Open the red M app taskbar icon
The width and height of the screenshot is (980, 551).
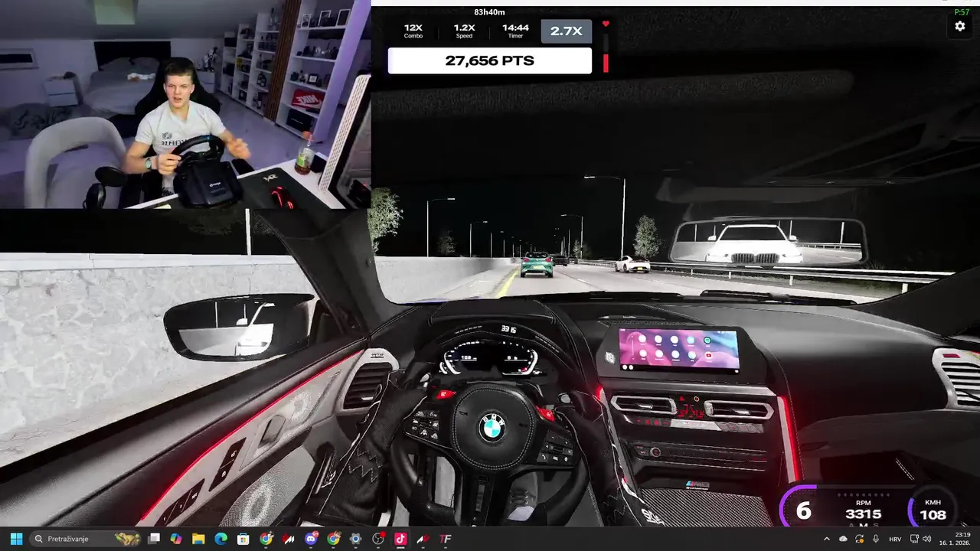coord(288,539)
